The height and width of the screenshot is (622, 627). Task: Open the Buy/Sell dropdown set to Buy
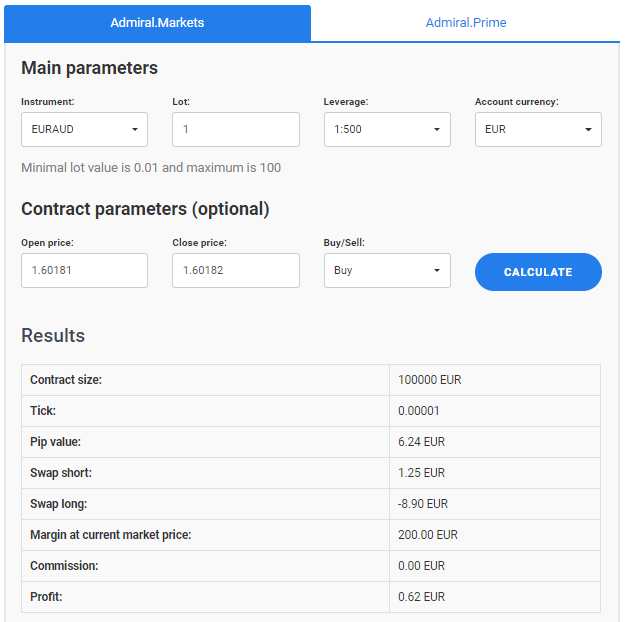click(387, 270)
